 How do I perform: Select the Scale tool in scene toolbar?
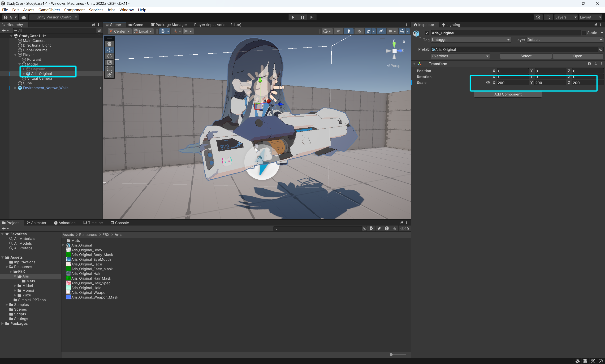click(109, 62)
